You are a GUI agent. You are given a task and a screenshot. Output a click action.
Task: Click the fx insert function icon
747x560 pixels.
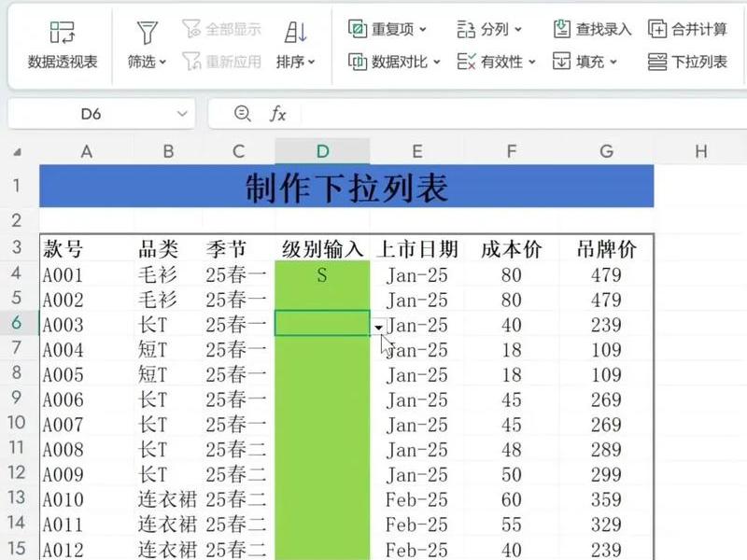[277, 114]
